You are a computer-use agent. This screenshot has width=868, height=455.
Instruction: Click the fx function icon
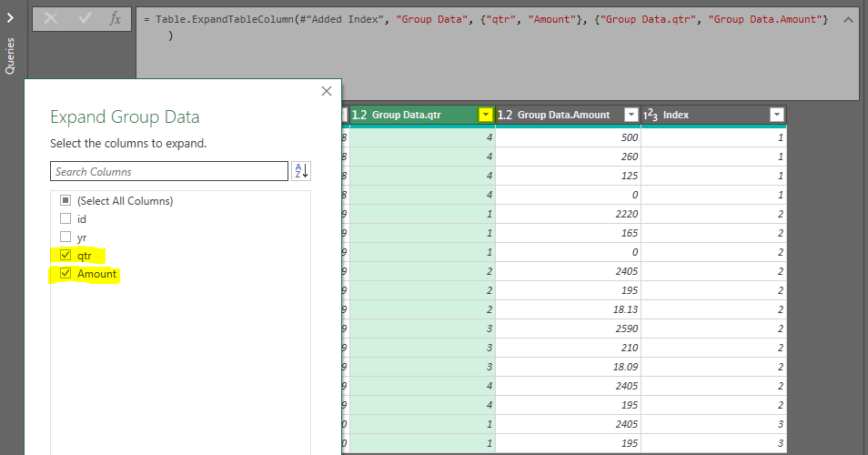(115, 19)
